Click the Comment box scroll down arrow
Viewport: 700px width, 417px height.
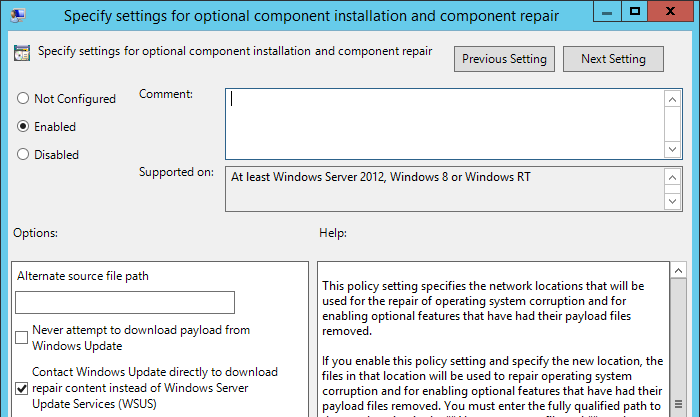[672, 149]
